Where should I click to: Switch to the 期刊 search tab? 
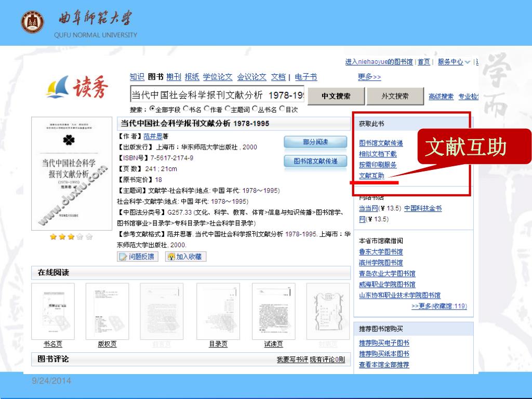click(174, 77)
